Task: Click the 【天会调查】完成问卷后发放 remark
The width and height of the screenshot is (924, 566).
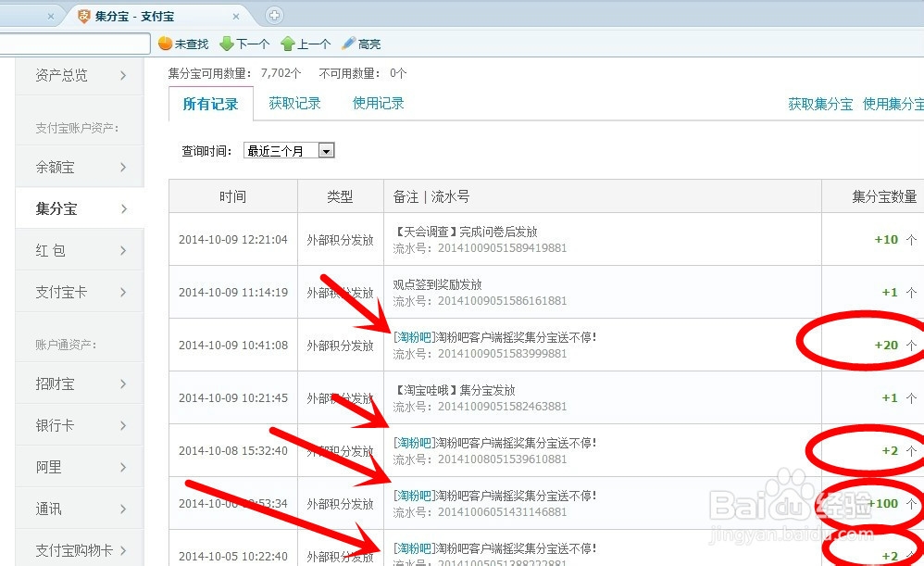Action: (x=466, y=232)
